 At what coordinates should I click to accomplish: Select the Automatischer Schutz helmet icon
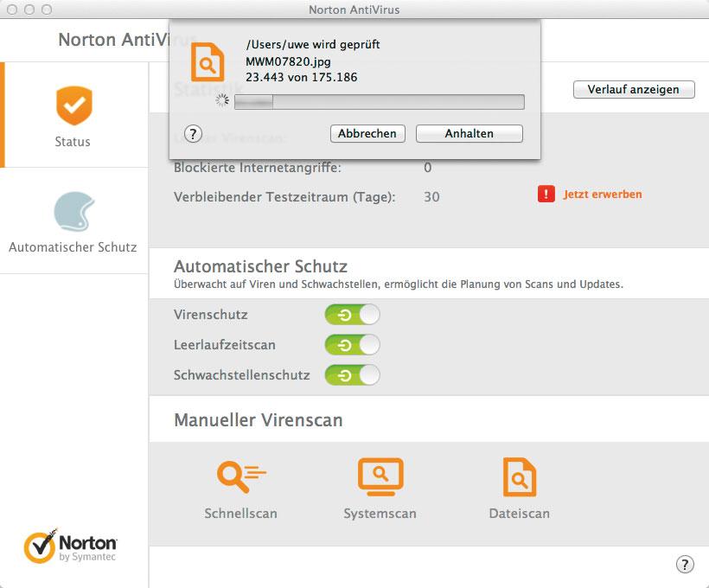(x=73, y=211)
